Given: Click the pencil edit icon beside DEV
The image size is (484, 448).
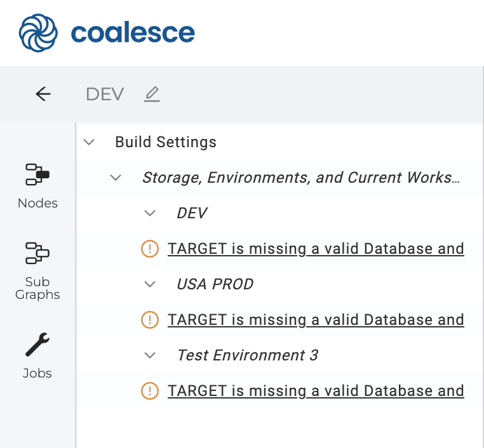Looking at the screenshot, I should [x=152, y=95].
